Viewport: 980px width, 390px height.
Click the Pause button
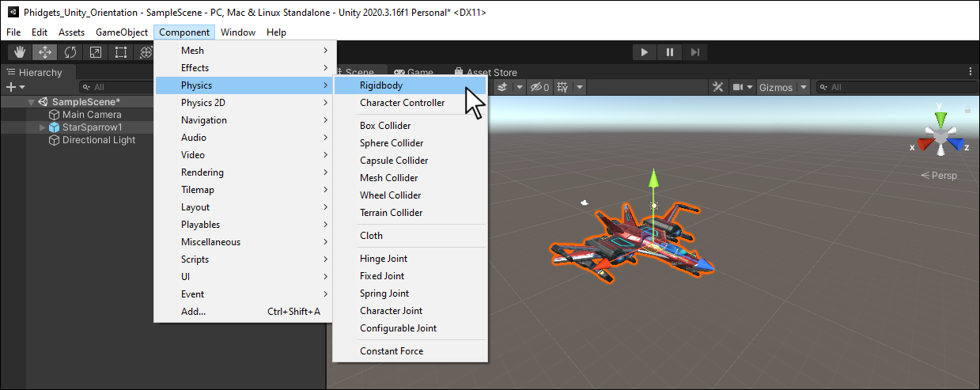coord(670,52)
